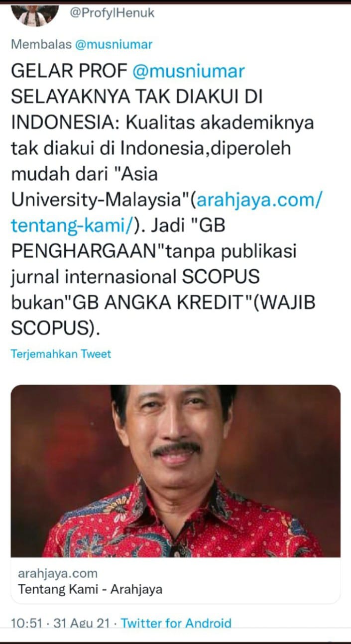Image resolution: width=351 pixels, height=644 pixels.
Task: Click Terjemahkan Tweet to translate
Action: [61, 354]
